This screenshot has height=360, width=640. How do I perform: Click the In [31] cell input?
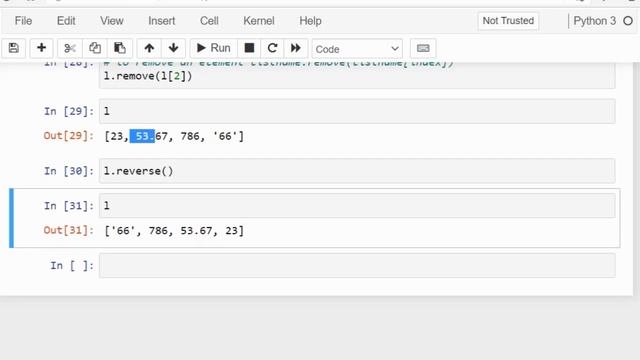357,205
